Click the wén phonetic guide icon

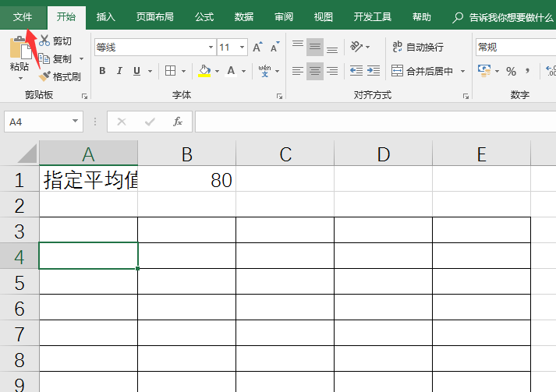click(264, 71)
